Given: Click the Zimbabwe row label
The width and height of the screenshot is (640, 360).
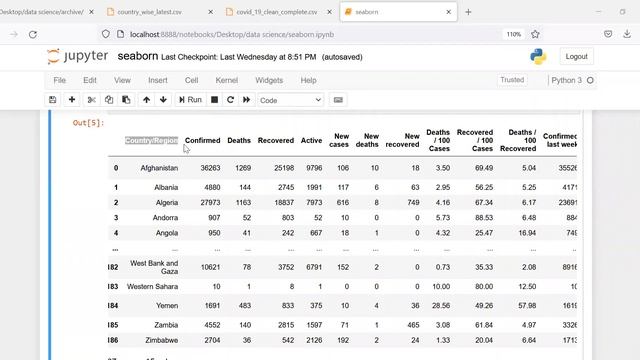Looking at the screenshot, I should pyautogui.click(x=162, y=340).
